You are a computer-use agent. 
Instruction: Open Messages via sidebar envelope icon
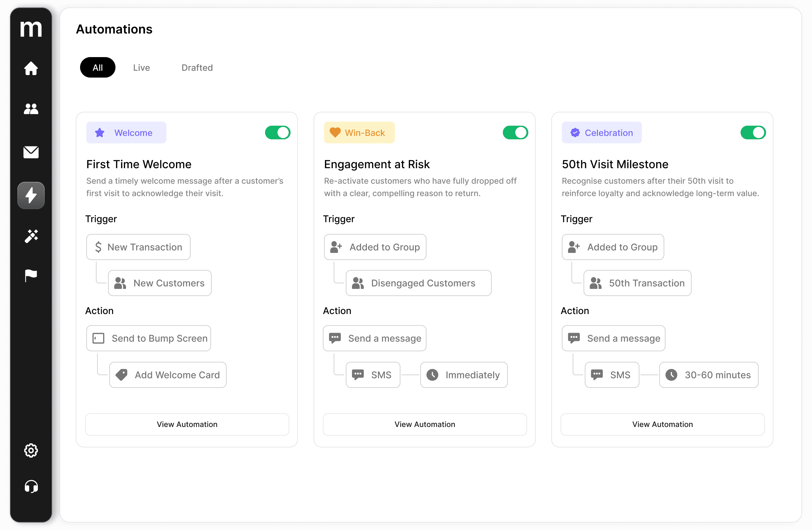(x=31, y=152)
